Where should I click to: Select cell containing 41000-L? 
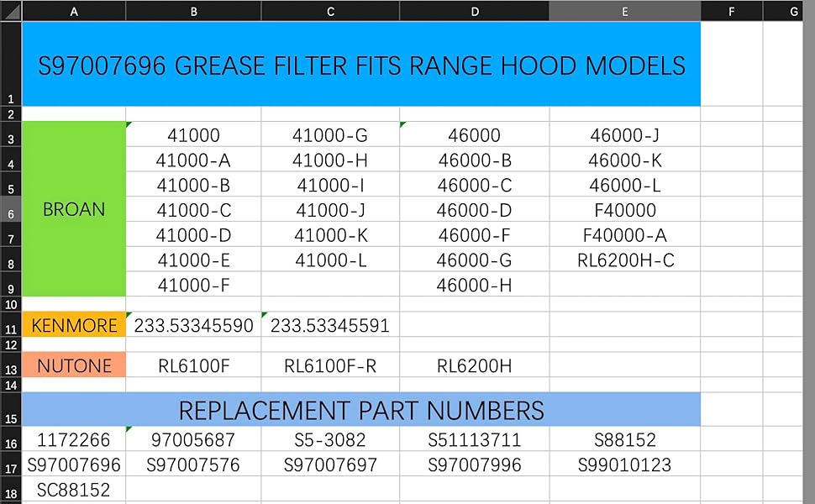click(x=330, y=260)
